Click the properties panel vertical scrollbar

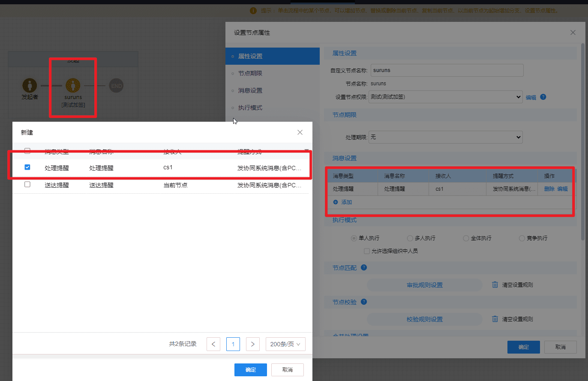click(582, 141)
